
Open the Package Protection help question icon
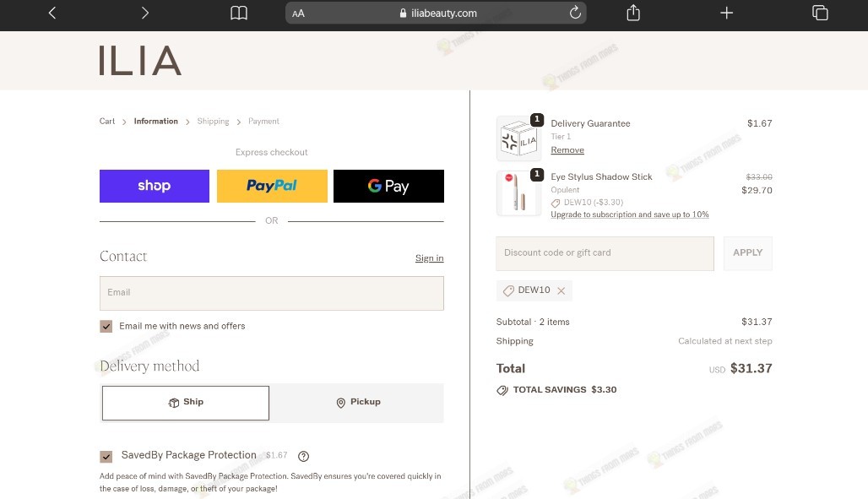[x=303, y=456]
